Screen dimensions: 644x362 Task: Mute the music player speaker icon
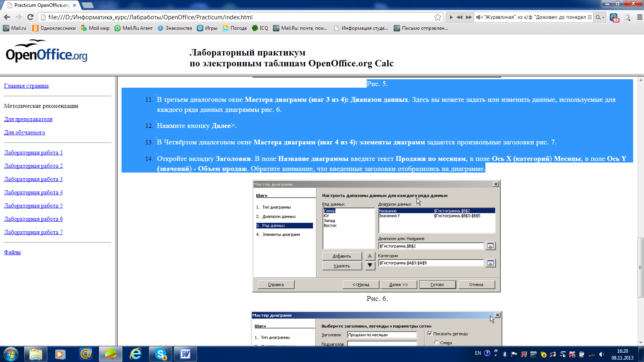click(479, 17)
